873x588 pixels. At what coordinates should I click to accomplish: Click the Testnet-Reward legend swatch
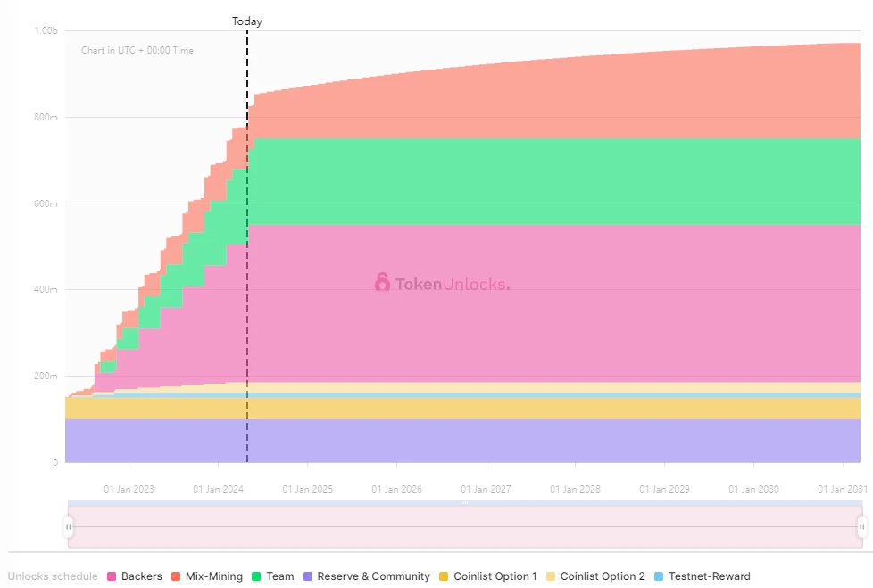tap(659, 576)
